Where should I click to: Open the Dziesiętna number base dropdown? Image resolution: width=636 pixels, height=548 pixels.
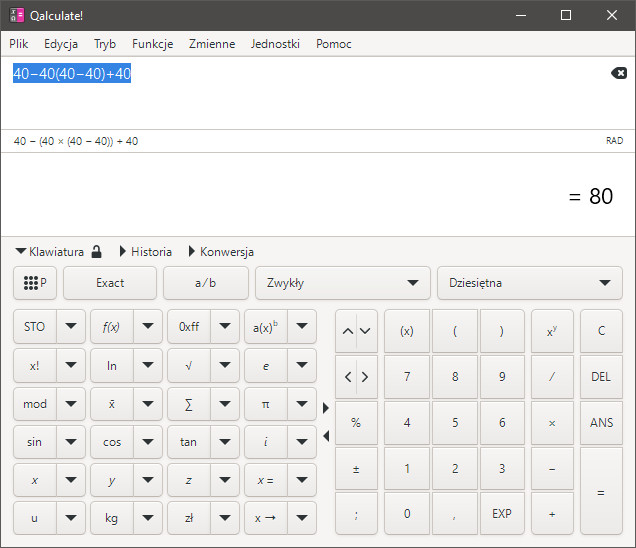pyautogui.click(x=529, y=283)
